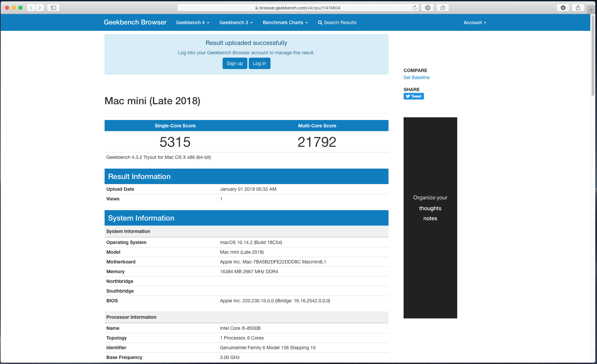Image resolution: width=597 pixels, height=364 pixels.
Task: Go forward with Safari's forward arrow
Action: 40,8
